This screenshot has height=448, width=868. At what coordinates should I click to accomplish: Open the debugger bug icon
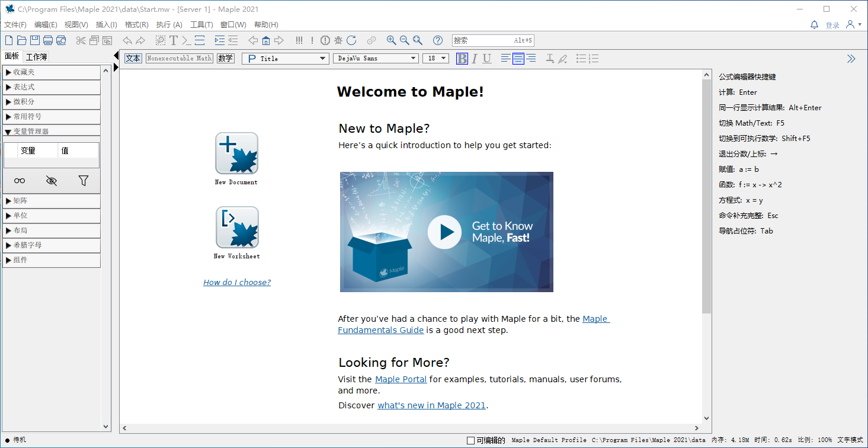click(338, 40)
